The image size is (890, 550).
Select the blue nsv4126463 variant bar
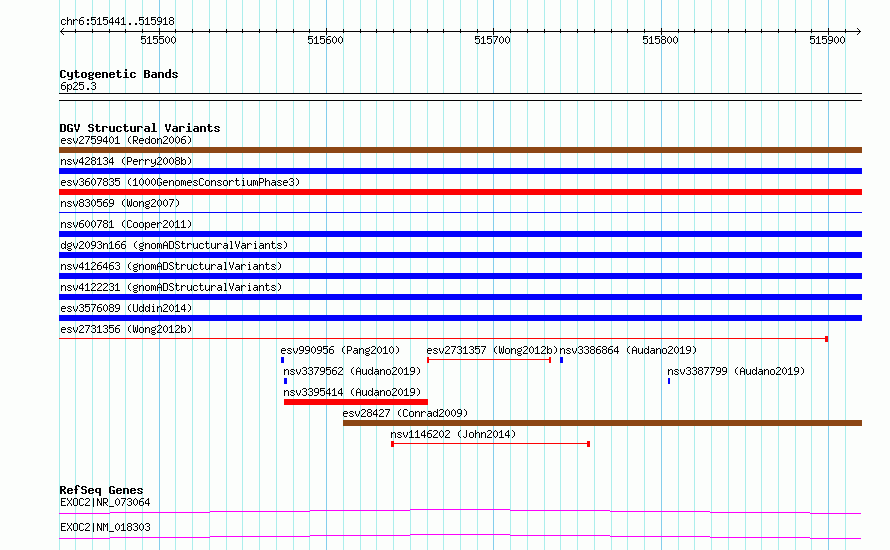[460, 276]
